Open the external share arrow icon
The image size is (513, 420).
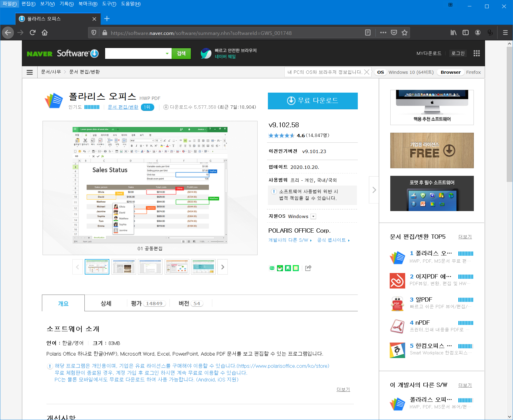tap(308, 268)
